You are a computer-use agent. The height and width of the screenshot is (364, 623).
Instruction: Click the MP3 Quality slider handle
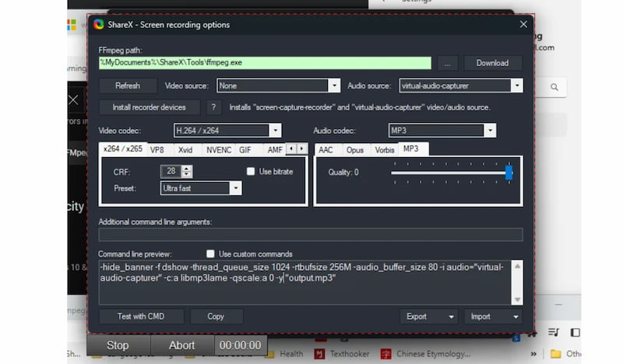tap(509, 173)
